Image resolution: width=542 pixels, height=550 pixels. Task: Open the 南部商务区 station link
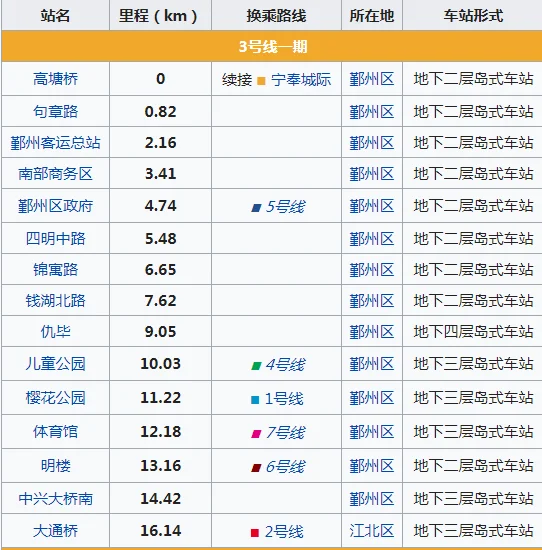point(55,174)
